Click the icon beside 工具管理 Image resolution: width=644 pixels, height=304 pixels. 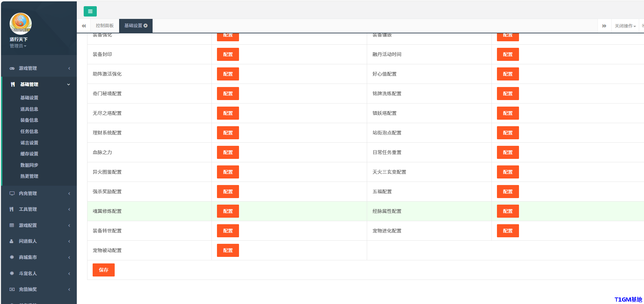pyautogui.click(x=12, y=209)
